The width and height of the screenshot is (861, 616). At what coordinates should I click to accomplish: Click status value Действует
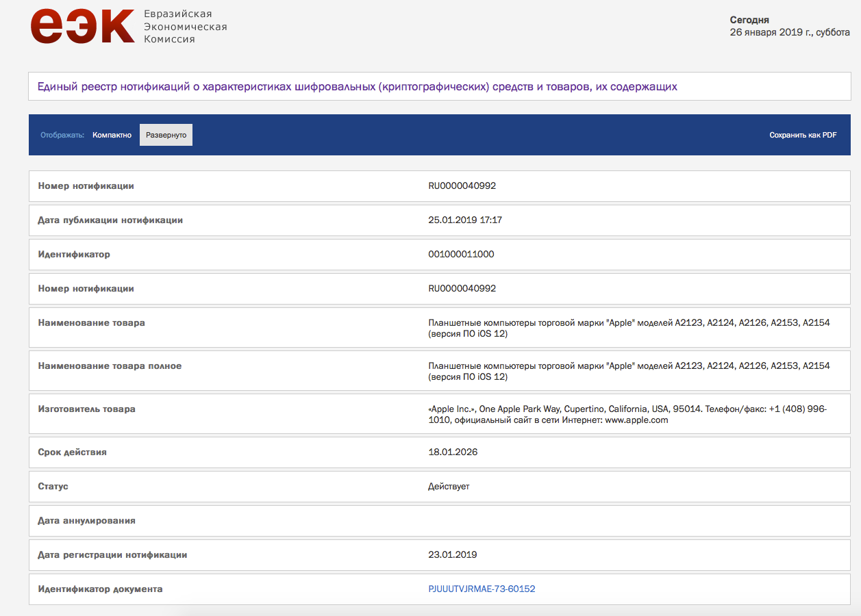tap(449, 486)
